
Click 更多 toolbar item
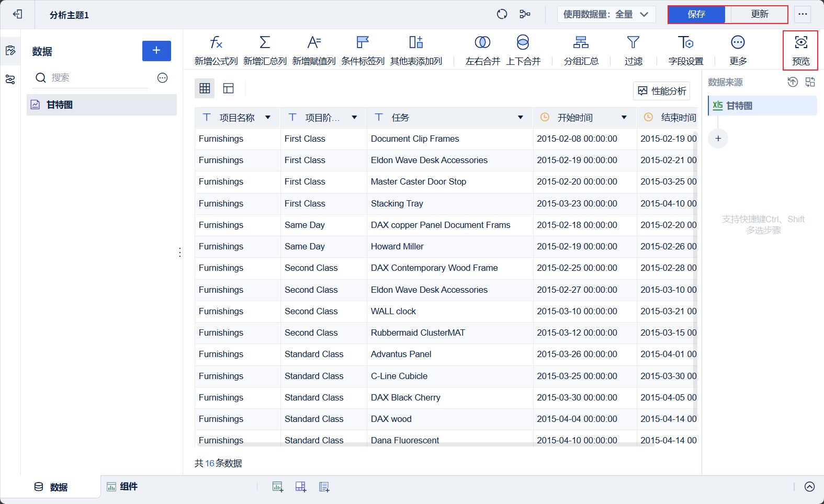coord(738,51)
